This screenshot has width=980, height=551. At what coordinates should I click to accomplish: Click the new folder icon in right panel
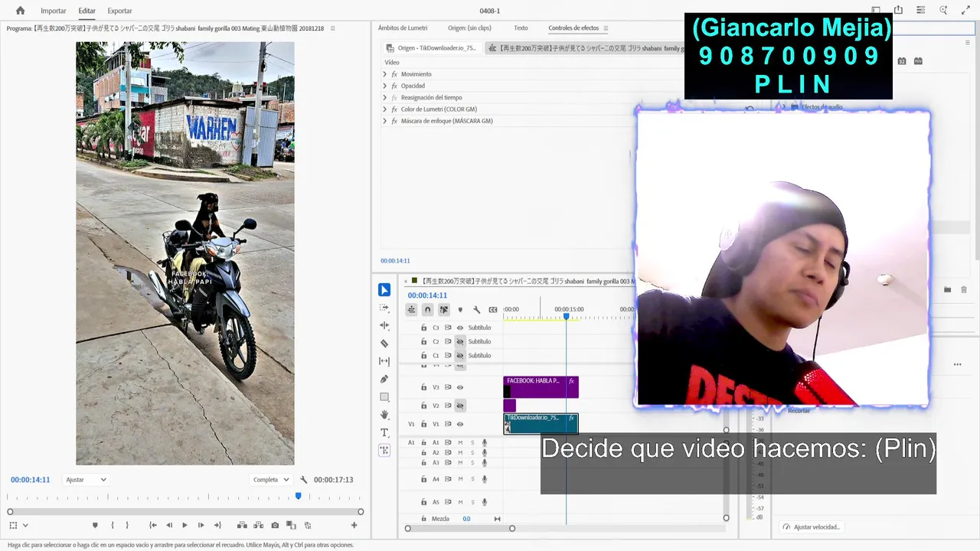[x=947, y=289]
